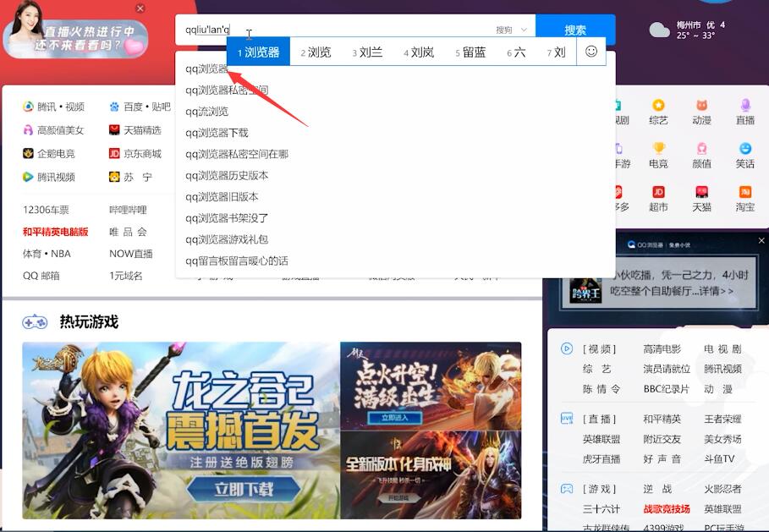Open the 体育·NBA link

coord(47,254)
